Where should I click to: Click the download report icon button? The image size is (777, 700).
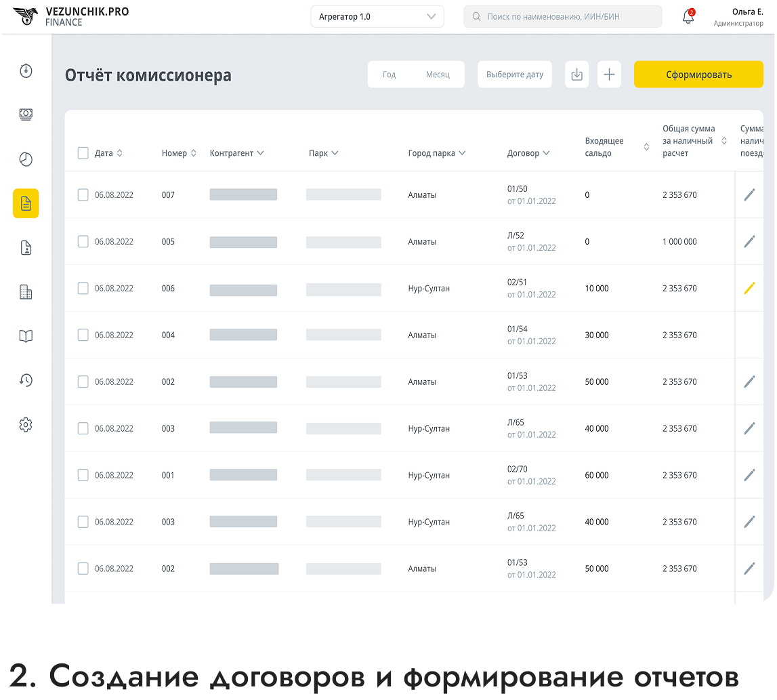point(576,75)
